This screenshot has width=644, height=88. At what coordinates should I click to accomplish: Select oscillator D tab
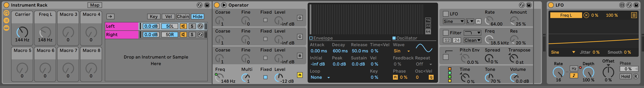300,18
